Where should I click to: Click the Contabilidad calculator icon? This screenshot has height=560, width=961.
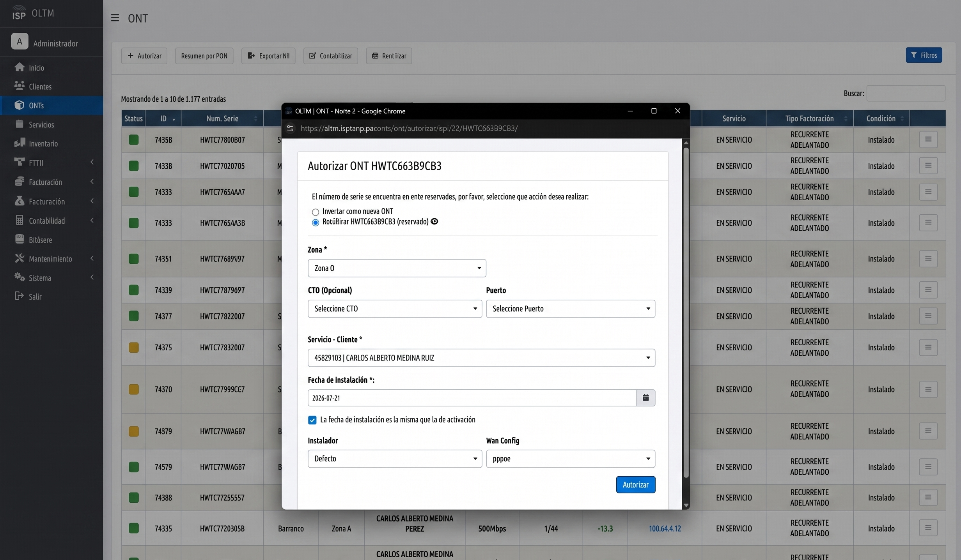(x=20, y=220)
